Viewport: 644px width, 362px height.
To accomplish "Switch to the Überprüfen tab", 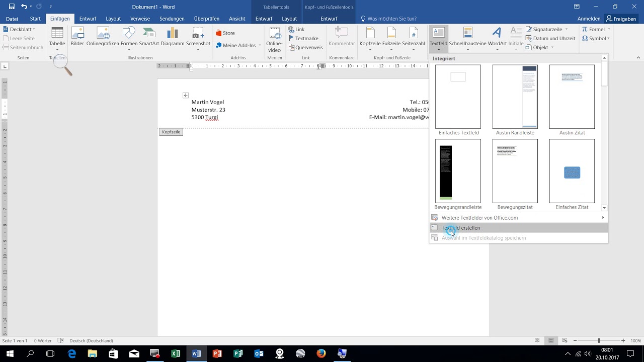I will point(207,19).
